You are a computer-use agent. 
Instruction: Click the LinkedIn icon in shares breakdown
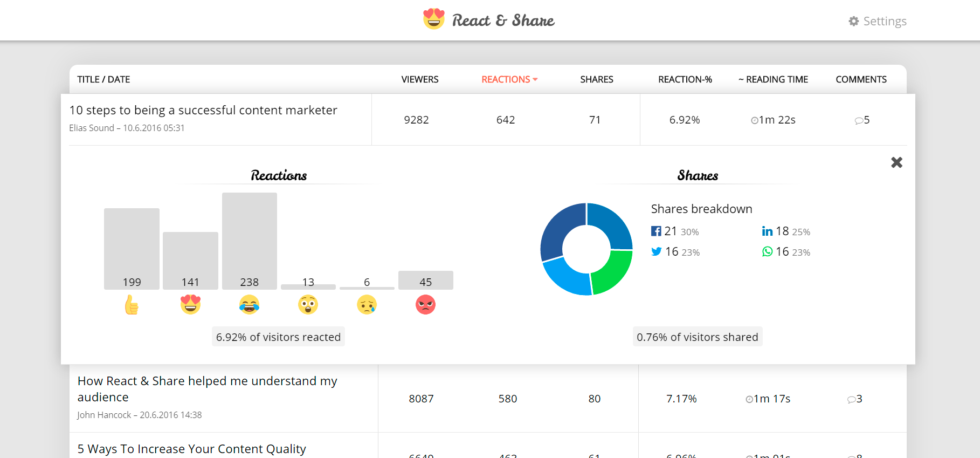pos(767,231)
